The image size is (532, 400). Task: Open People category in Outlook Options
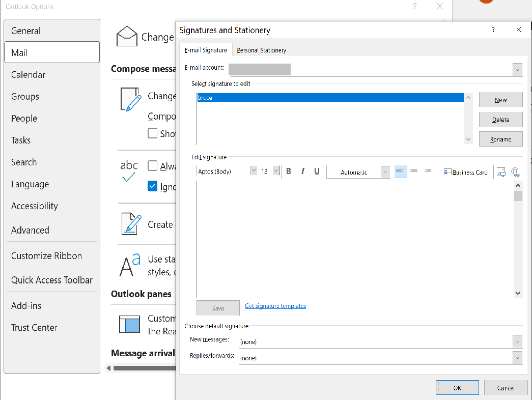pos(52,118)
